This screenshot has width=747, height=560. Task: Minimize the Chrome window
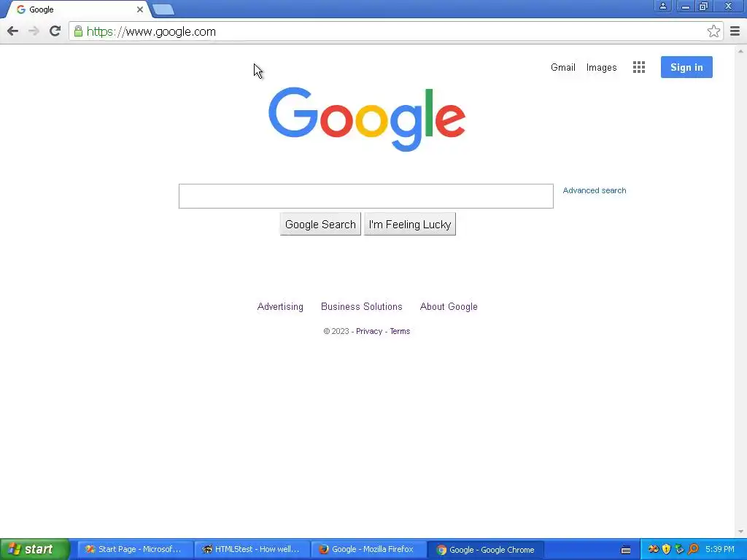[x=685, y=6]
